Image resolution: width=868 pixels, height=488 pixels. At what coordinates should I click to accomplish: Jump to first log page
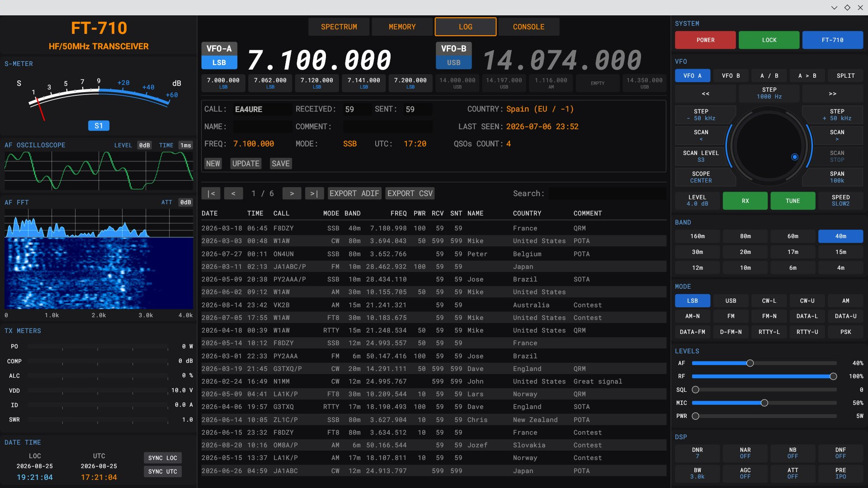[x=211, y=193]
